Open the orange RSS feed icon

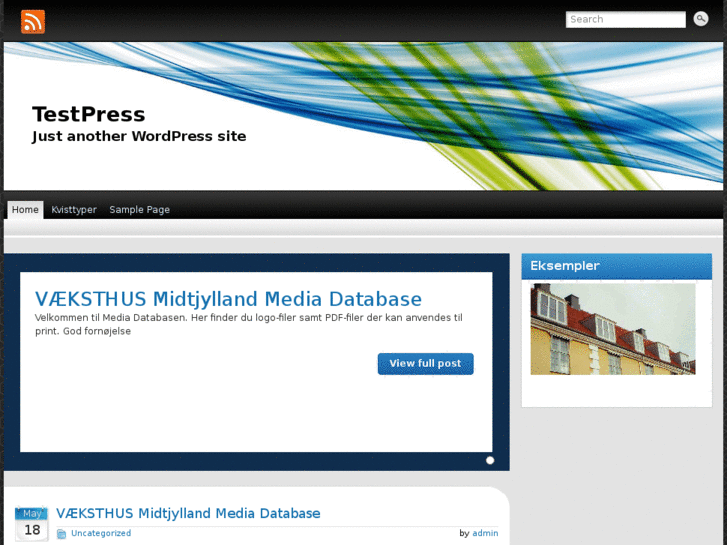pyautogui.click(x=33, y=22)
